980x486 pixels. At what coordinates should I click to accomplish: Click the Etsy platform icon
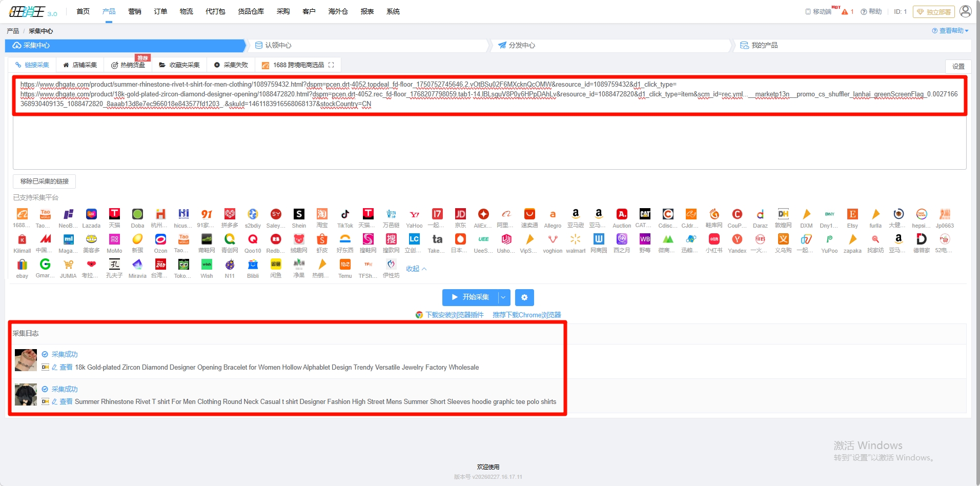[x=852, y=214]
